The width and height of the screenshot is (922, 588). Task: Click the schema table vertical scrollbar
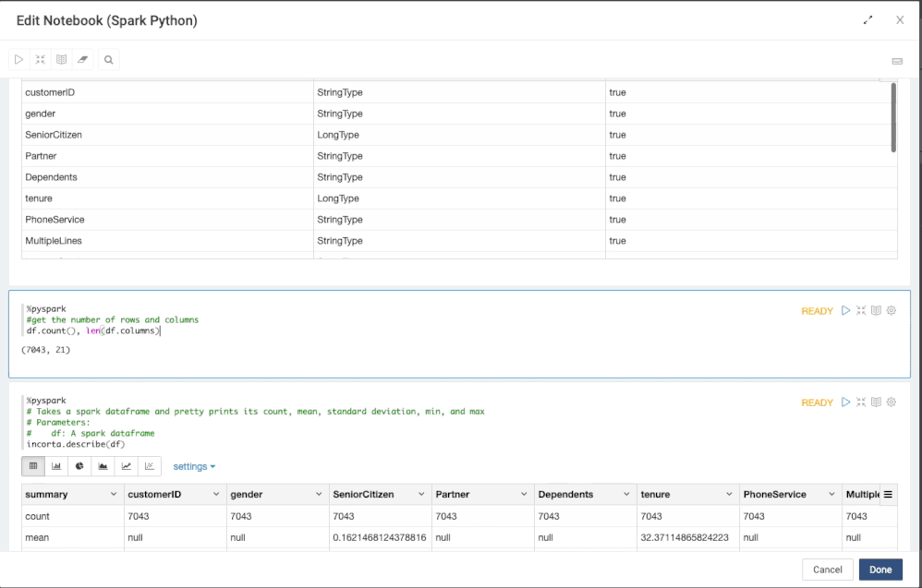coord(893,118)
